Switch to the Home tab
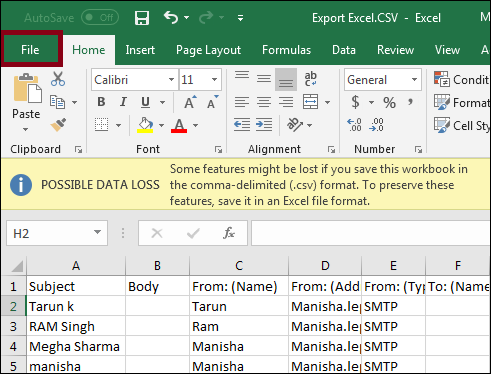 point(89,50)
